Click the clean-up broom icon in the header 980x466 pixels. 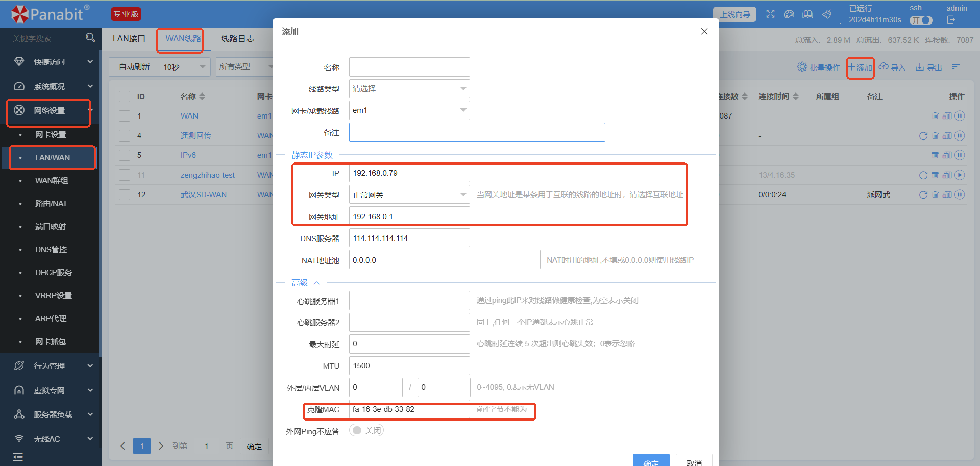[x=826, y=14]
